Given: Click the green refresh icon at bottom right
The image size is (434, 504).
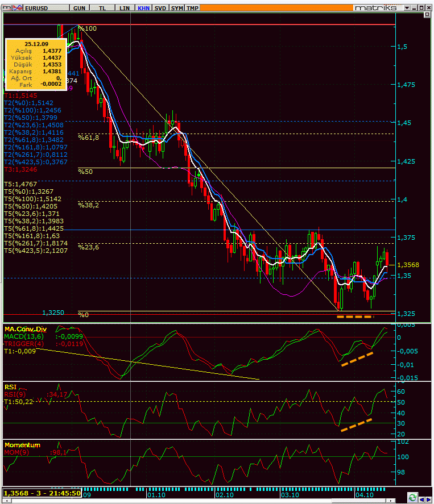Looking at the screenshot, I should click(x=412, y=497).
